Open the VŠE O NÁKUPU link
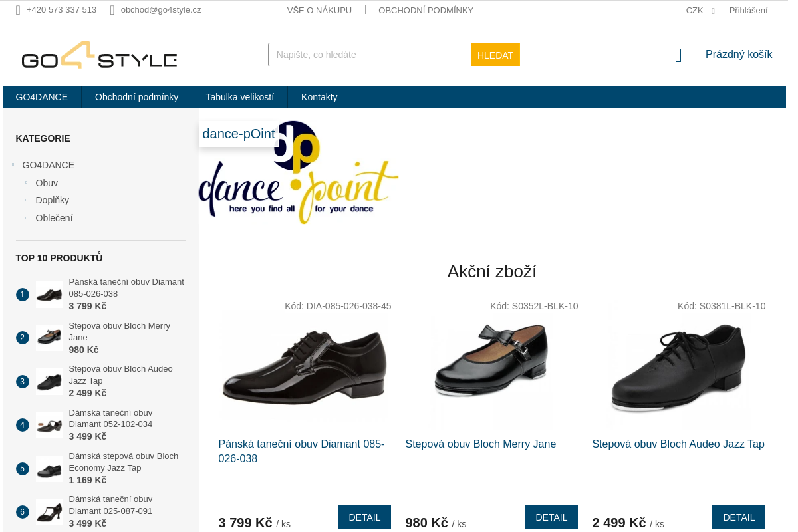The width and height of the screenshot is (798, 532). coord(319,11)
